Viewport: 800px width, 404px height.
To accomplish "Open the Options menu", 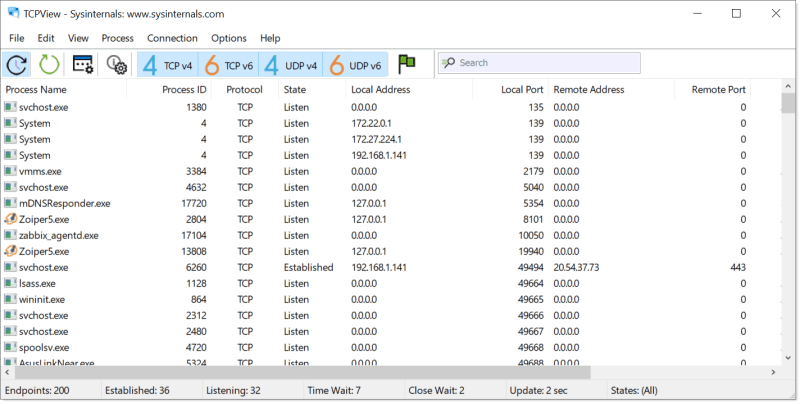I will (x=229, y=38).
